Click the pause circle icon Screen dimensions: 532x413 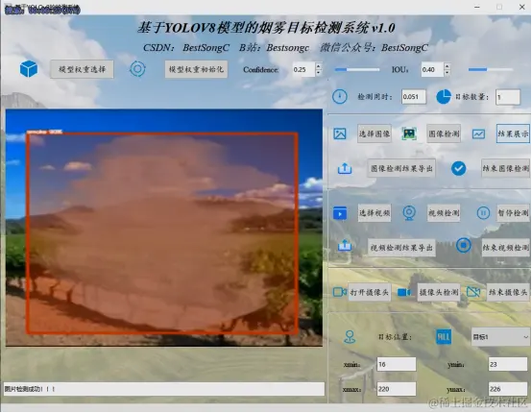[x=483, y=213]
